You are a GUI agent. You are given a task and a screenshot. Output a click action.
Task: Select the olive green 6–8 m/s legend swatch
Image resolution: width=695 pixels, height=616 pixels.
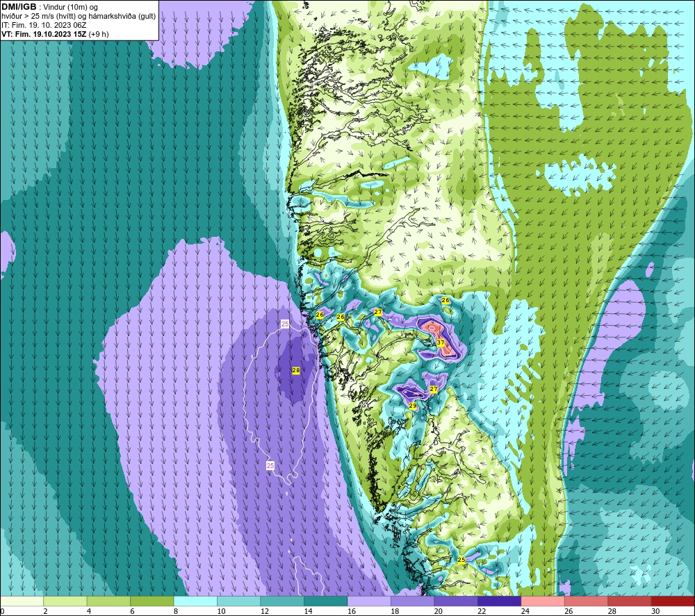[x=152, y=601]
